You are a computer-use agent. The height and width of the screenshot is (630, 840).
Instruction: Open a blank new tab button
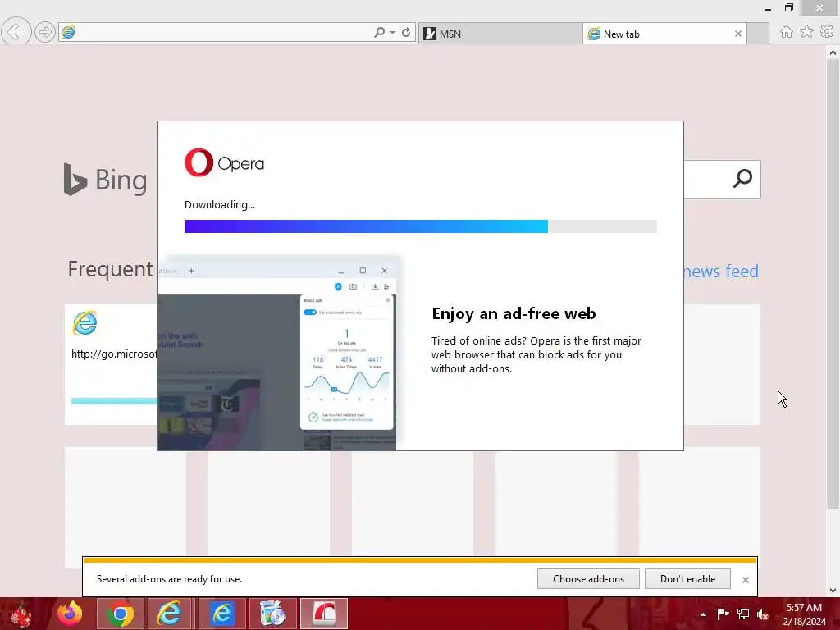758,34
